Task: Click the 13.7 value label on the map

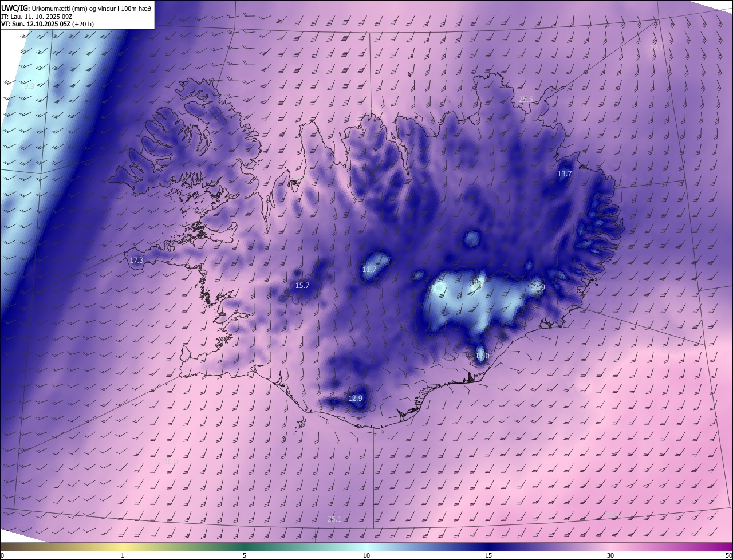Action: (565, 173)
